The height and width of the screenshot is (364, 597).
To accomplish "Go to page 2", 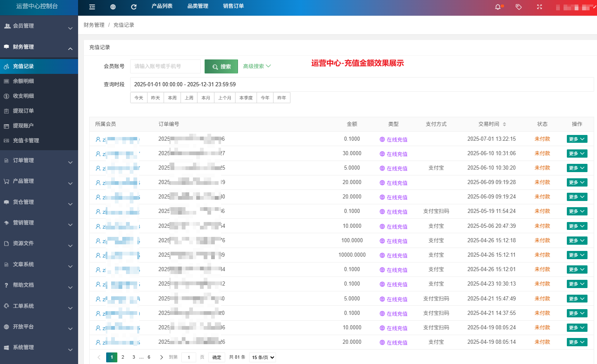I will [123, 357].
